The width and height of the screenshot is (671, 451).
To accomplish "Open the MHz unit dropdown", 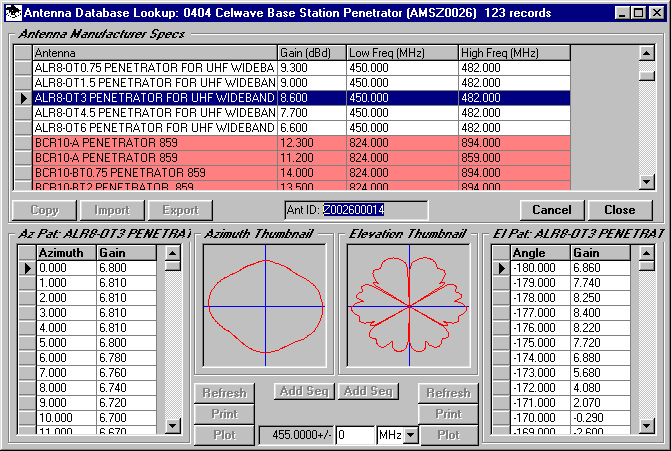I will [x=411, y=436].
